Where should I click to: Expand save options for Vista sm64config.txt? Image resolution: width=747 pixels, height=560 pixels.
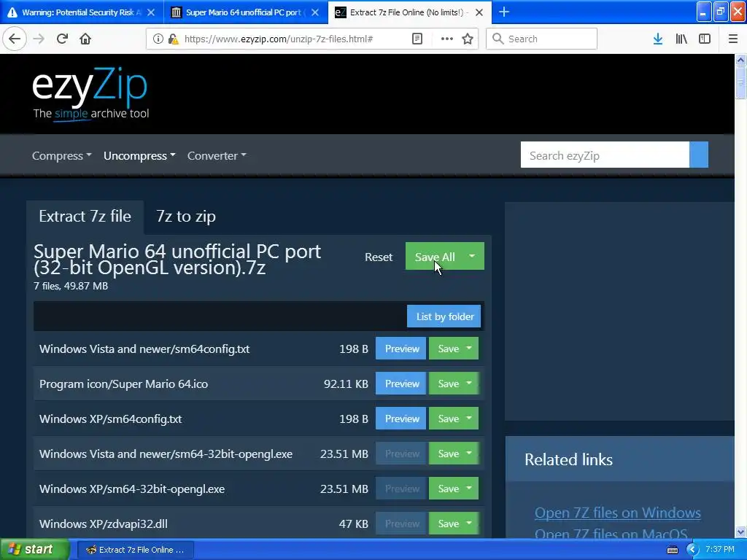coord(470,349)
